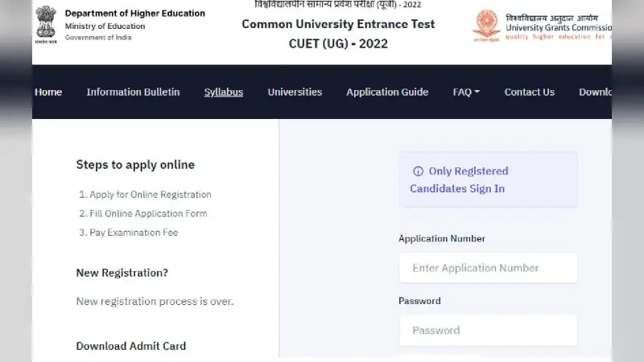Go to the Universities page

click(295, 92)
